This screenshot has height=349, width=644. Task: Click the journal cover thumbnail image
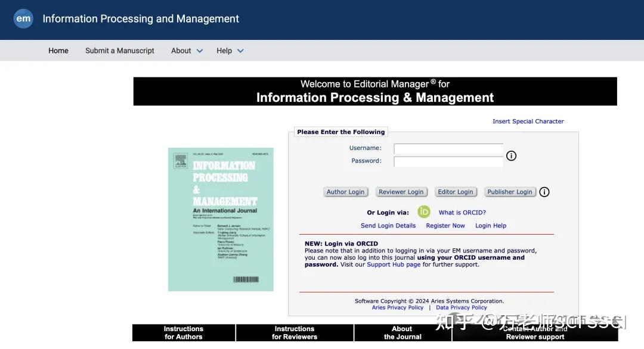click(220, 220)
